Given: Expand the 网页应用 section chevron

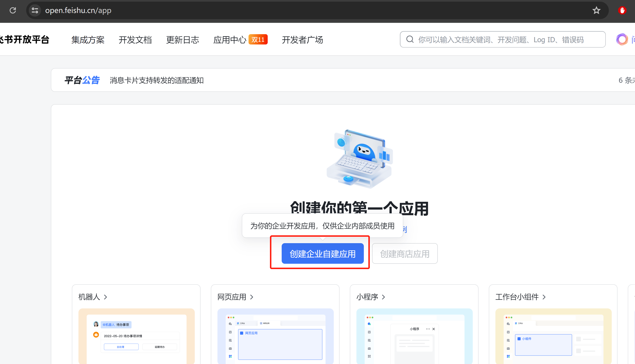Looking at the screenshot, I should click(x=252, y=297).
